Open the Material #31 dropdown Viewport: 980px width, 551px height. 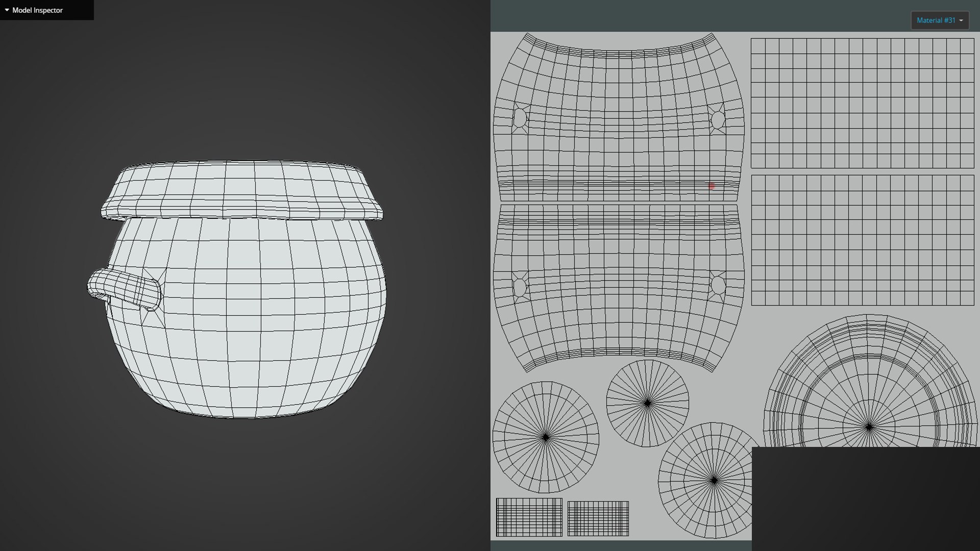point(940,20)
